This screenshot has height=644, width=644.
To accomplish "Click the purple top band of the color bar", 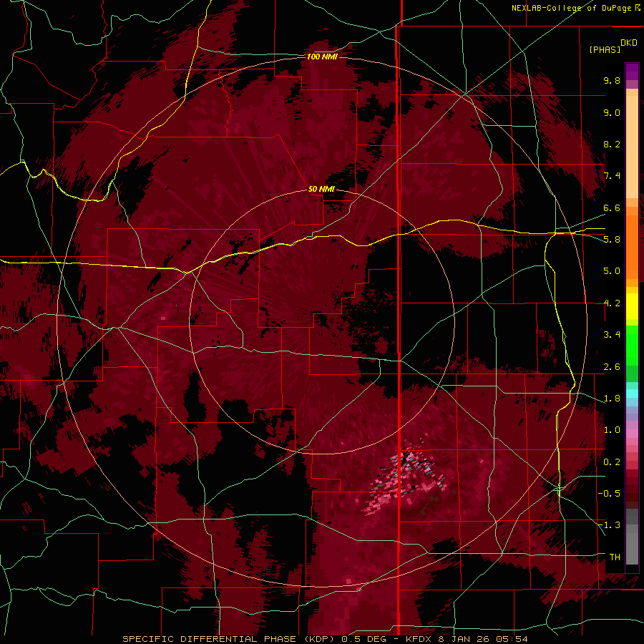I will (632, 72).
